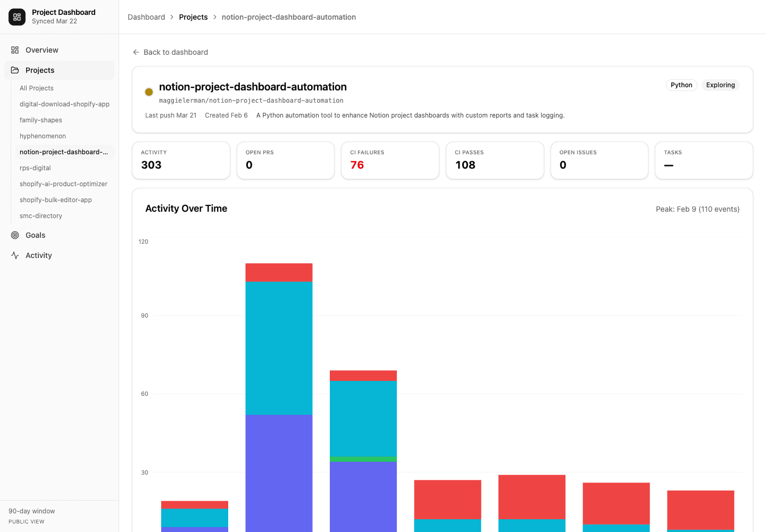Click the Public View label
Image resolution: width=766 pixels, height=532 pixels.
(x=27, y=522)
